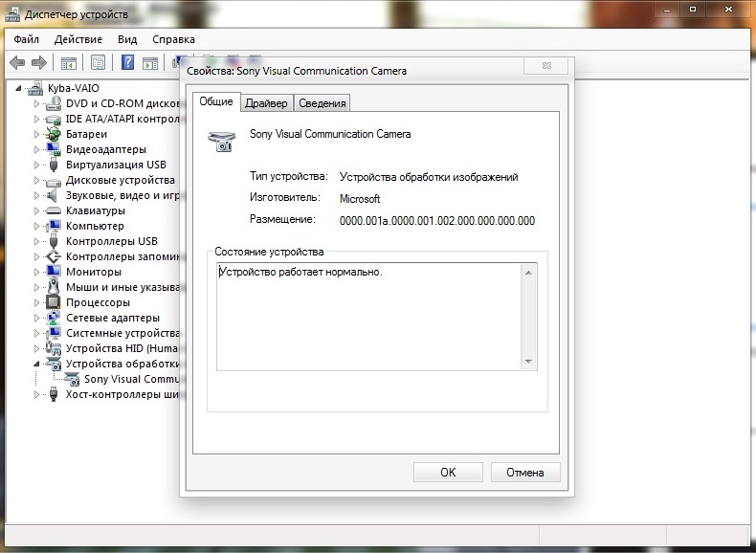756x553 pixels.
Task: Click the 0000.001a location value text
Action: pyautogui.click(x=437, y=221)
